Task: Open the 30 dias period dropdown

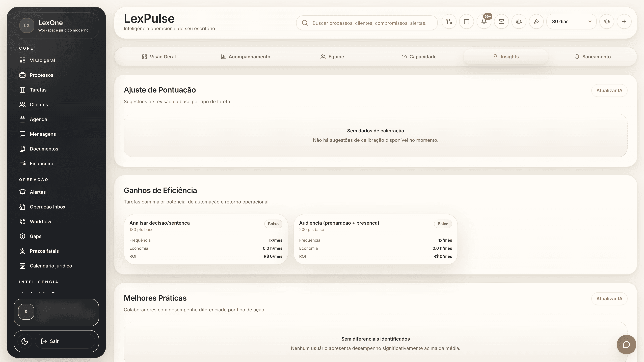Action: coord(572,21)
